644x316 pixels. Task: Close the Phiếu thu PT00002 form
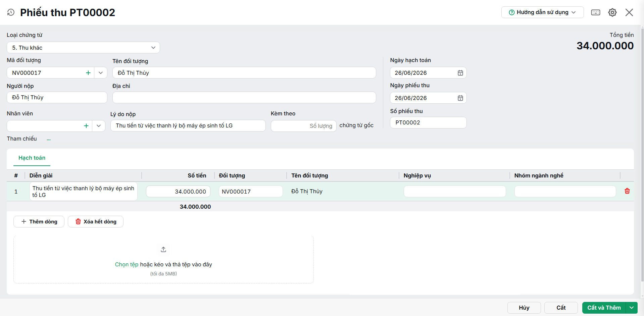629,12
